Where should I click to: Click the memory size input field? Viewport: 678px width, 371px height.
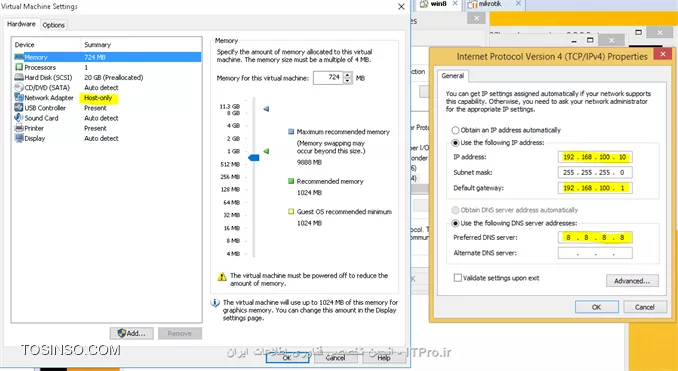(328, 78)
